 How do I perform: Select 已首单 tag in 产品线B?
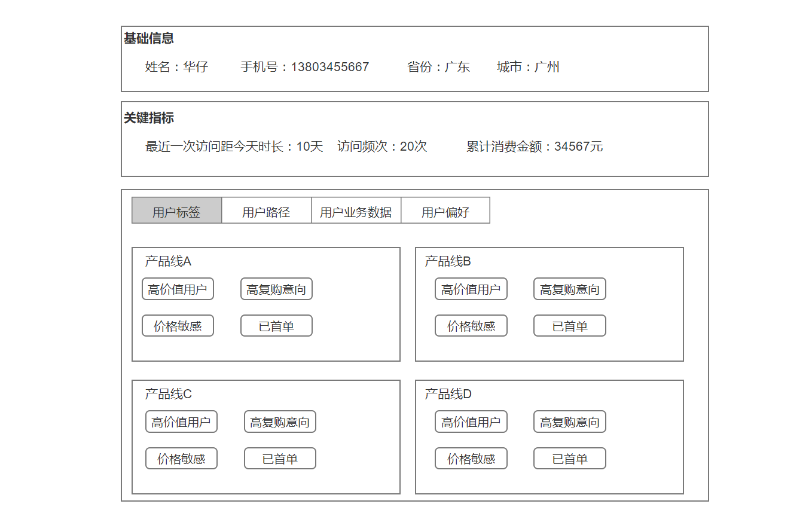pyautogui.click(x=570, y=326)
